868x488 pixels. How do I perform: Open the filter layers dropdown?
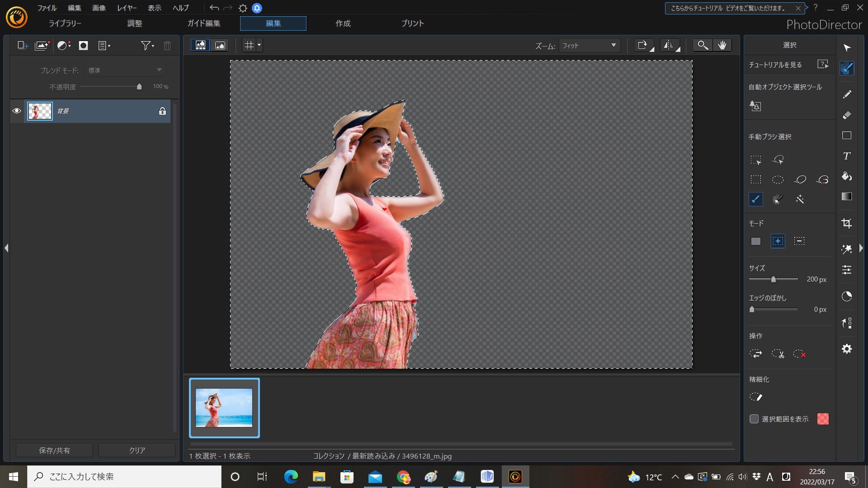click(147, 46)
